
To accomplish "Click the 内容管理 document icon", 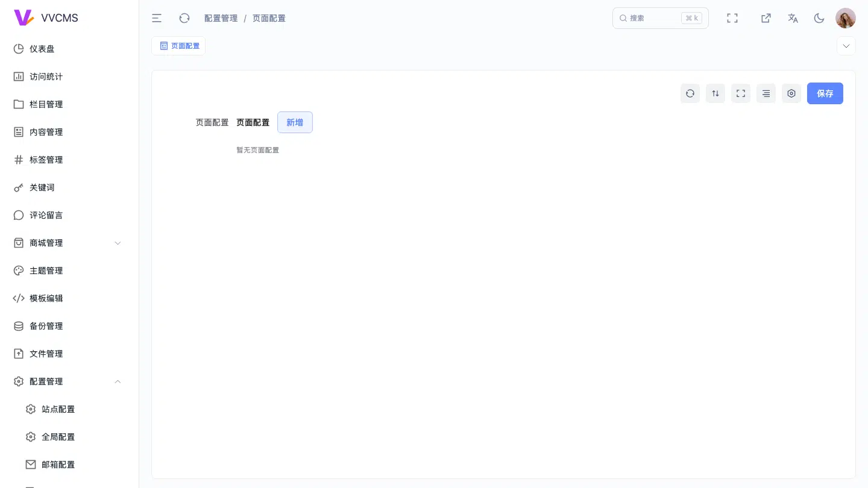I will pos(19,132).
